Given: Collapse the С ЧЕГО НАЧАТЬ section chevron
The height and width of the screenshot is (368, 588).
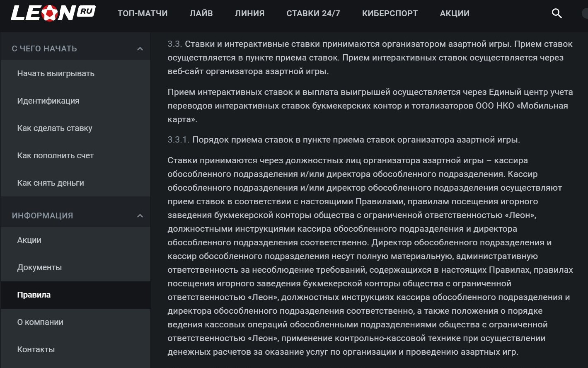Looking at the screenshot, I should [140, 49].
